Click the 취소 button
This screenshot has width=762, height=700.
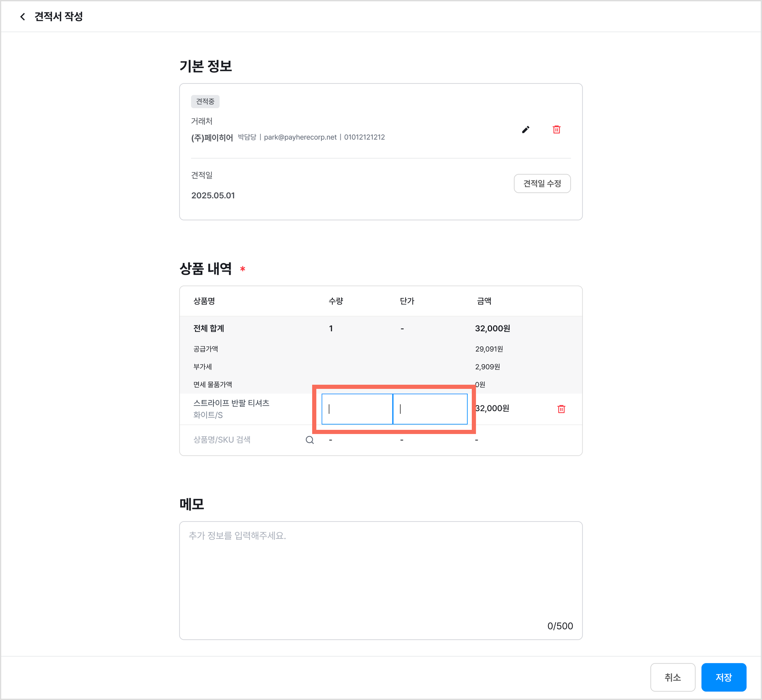[x=673, y=677]
